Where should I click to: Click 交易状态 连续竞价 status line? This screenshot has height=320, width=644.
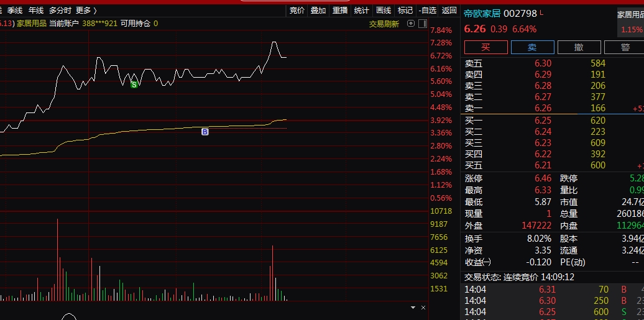[519, 277]
